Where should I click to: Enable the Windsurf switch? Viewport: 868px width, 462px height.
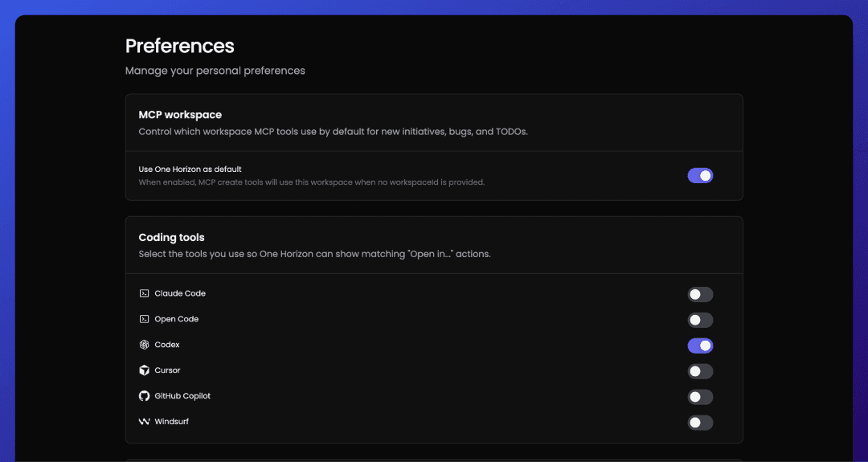coord(700,423)
